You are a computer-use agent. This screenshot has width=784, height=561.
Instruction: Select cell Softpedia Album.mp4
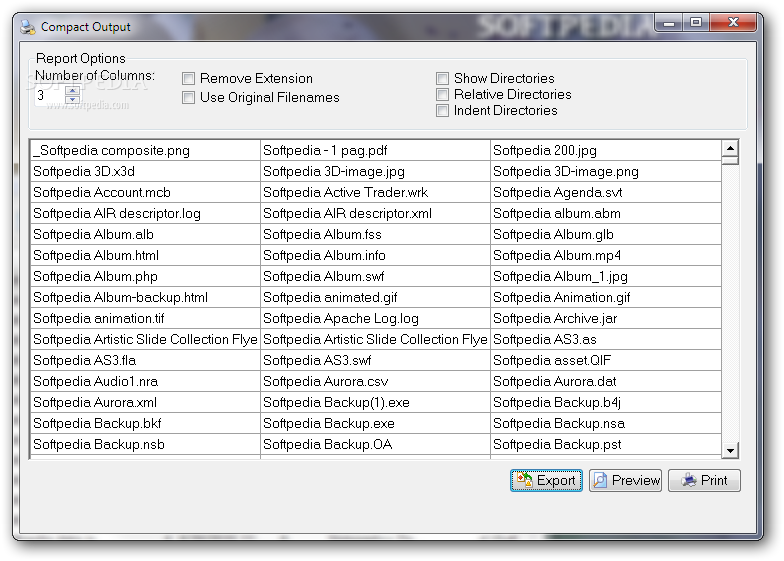pyautogui.click(x=606, y=256)
